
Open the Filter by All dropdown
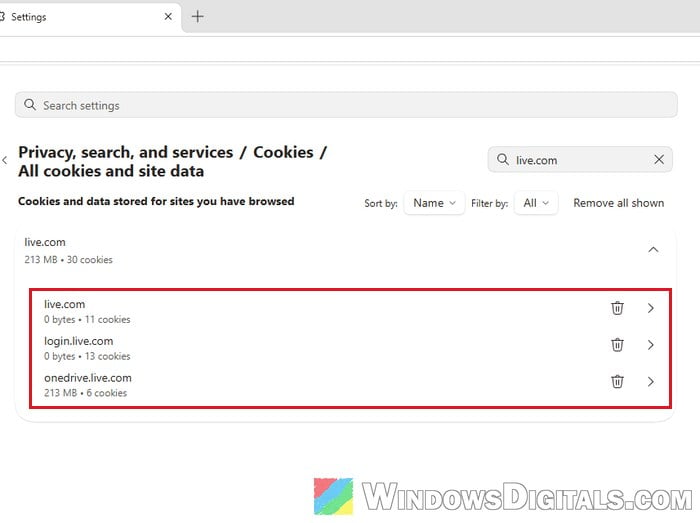point(536,203)
